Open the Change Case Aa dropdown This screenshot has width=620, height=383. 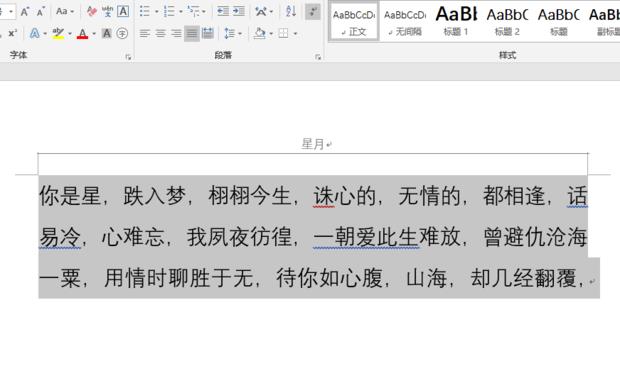65,11
